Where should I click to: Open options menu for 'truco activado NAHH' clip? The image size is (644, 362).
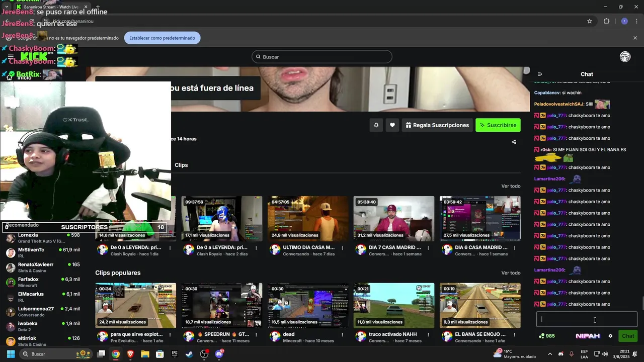(428, 334)
